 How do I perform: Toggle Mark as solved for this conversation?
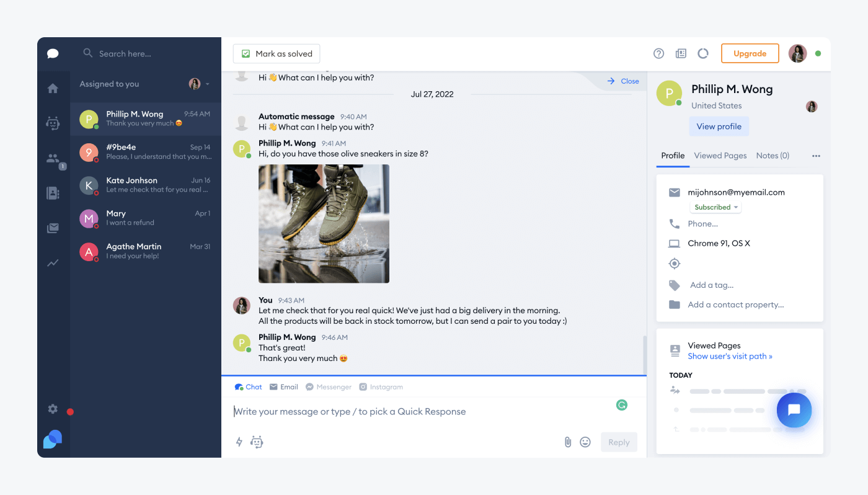276,53
